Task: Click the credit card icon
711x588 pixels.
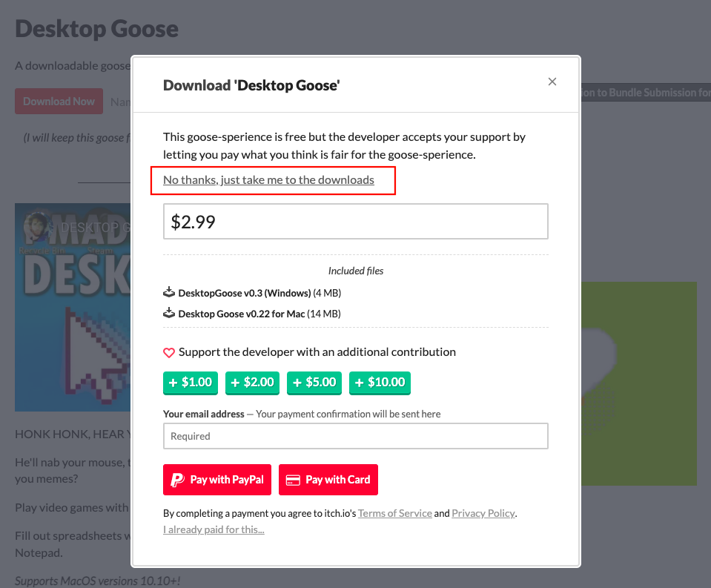Action: coord(293,480)
